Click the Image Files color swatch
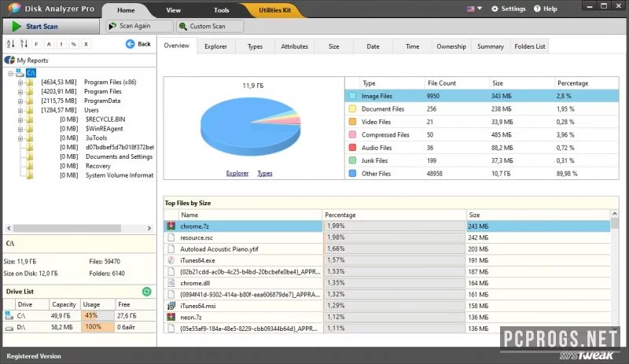 coord(352,96)
